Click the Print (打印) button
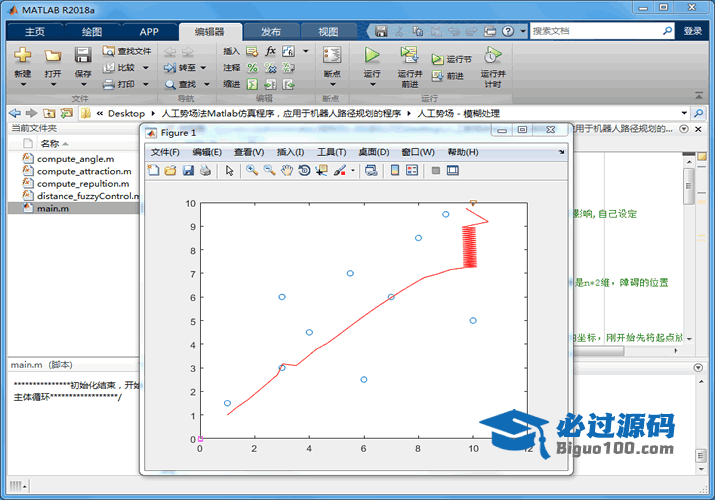Viewport: 715px width, 500px height. 119,84
